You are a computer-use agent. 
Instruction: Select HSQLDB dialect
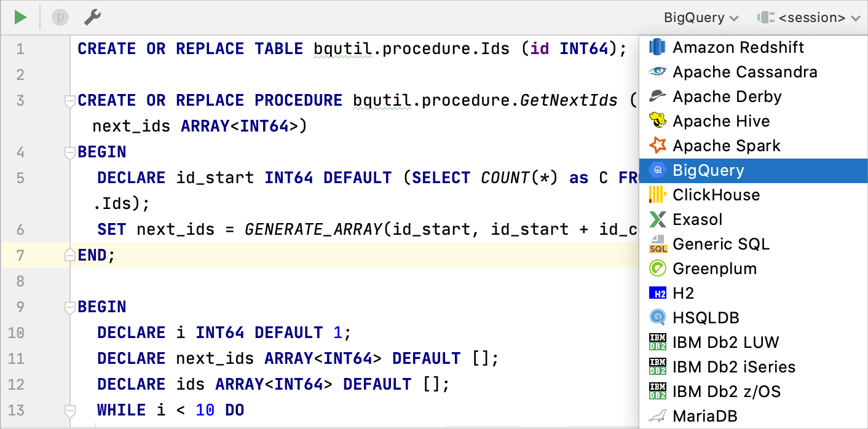(x=754, y=318)
